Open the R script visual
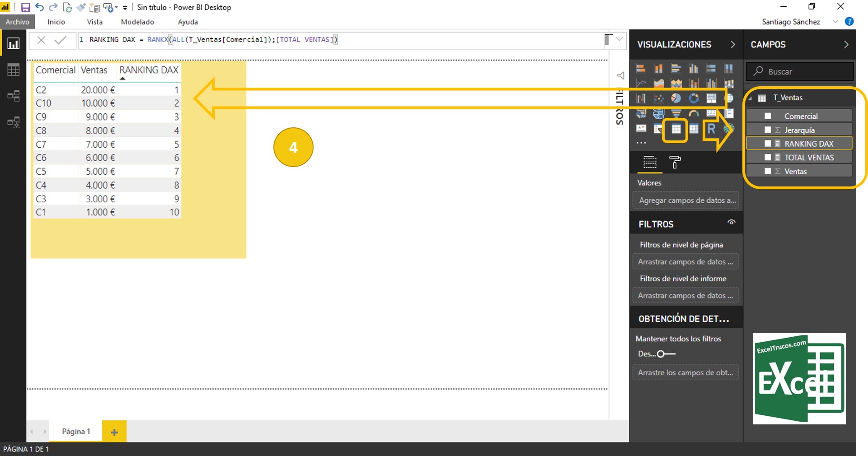This screenshot has height=456, width=868. (711, 128)
